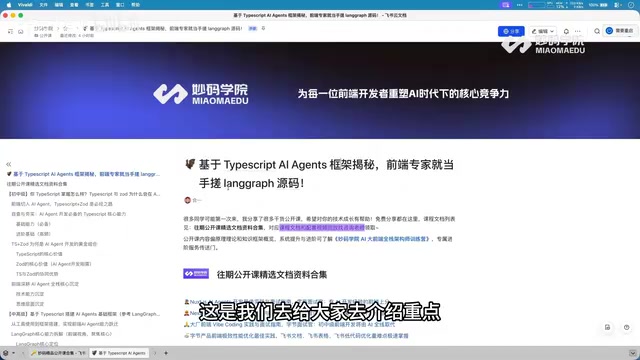Viewport: 640px width, 360px height.
Task: Toggle the sidebar list icon left of home
Action: coord(10,31)
